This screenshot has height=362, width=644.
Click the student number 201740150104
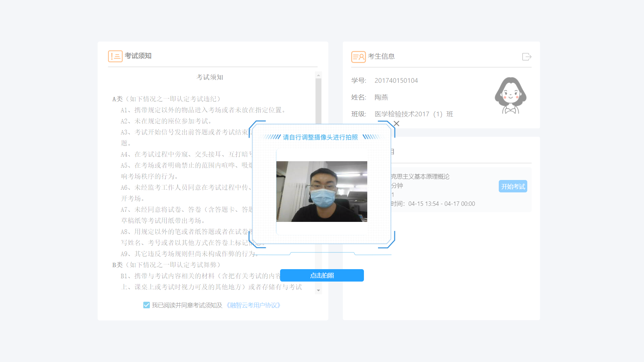[396, 80]
